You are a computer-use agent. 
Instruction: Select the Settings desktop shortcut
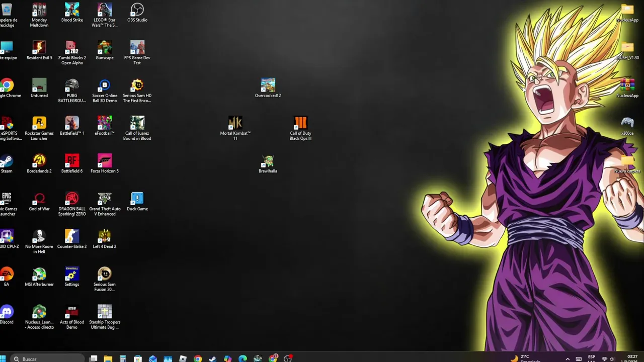pyautogui.click(x=72, y=277)
